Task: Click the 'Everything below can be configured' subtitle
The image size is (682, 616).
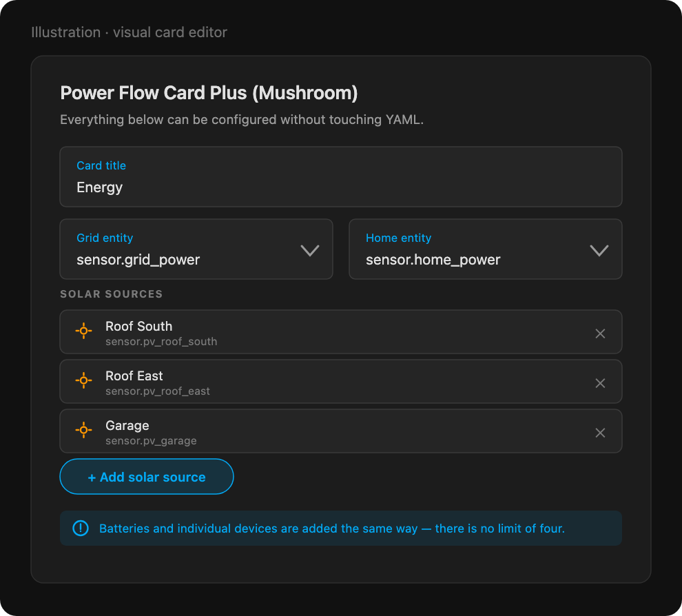Action: (242, 120)
